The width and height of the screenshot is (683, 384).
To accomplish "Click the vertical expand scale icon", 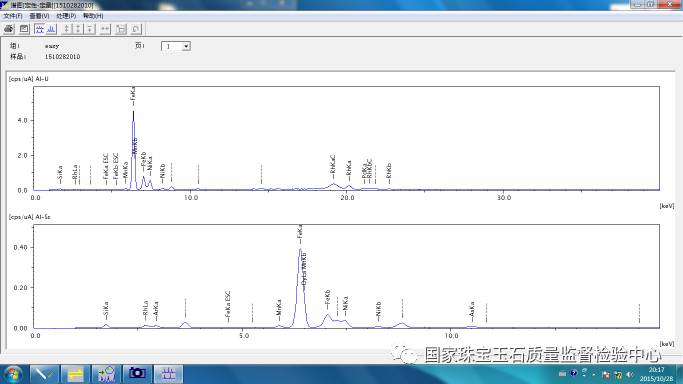I will 66,29.
